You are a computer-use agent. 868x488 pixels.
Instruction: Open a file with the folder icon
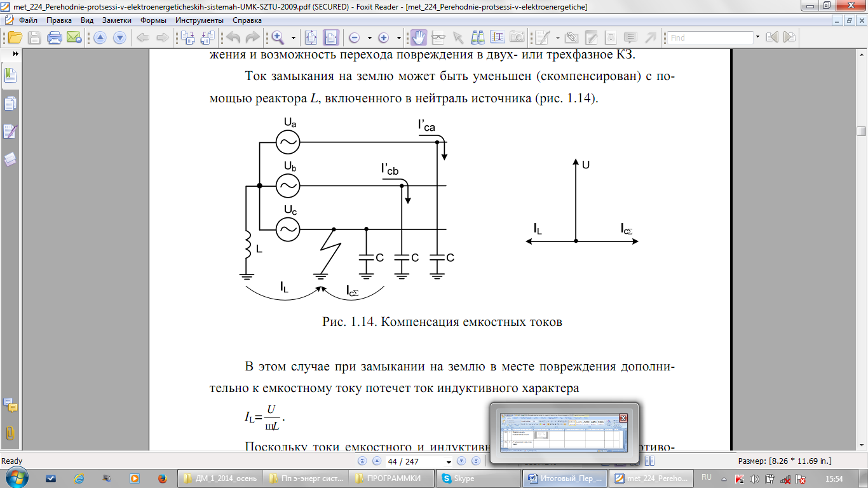pos(15,37)
